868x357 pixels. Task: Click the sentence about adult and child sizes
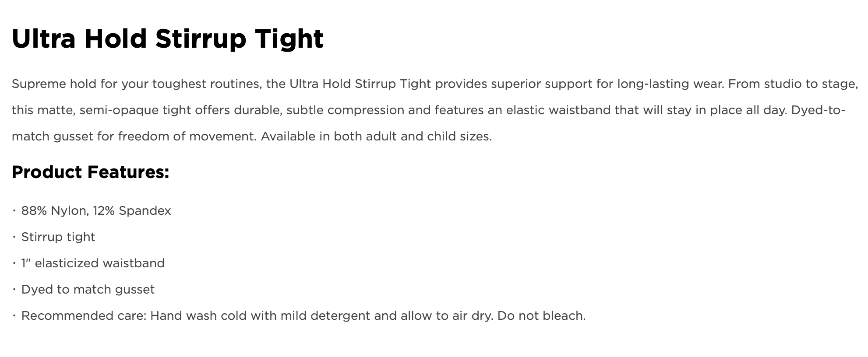(377, 136)
